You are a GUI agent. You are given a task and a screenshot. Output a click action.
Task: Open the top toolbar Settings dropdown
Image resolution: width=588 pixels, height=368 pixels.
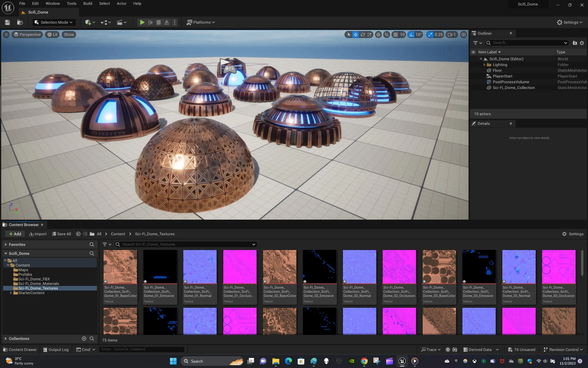(x=570, y=22)
